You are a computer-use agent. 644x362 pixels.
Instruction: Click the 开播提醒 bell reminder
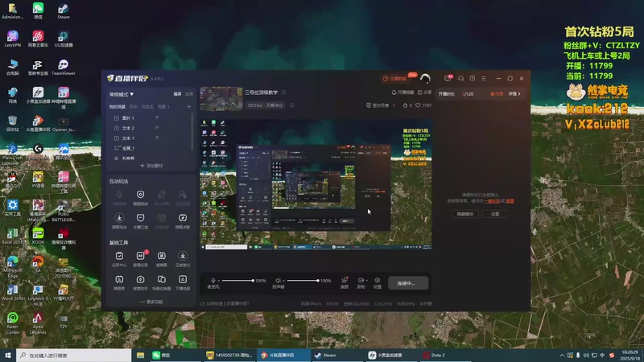402,93
